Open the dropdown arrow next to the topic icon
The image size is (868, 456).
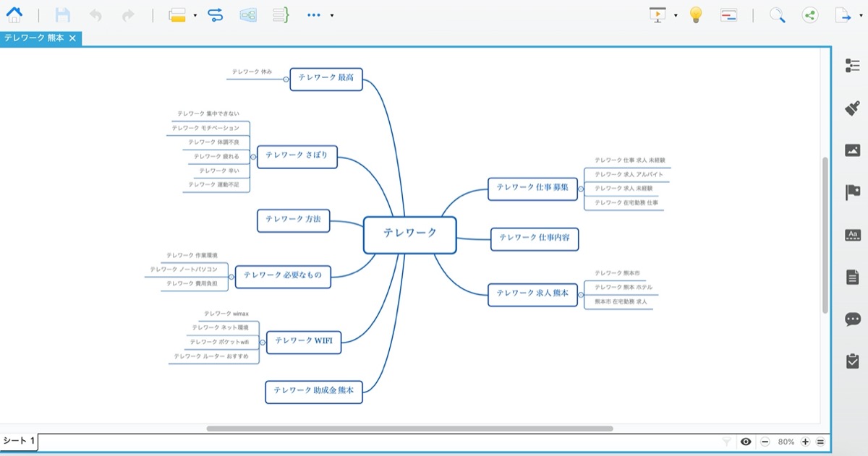(x=195, y=15)
